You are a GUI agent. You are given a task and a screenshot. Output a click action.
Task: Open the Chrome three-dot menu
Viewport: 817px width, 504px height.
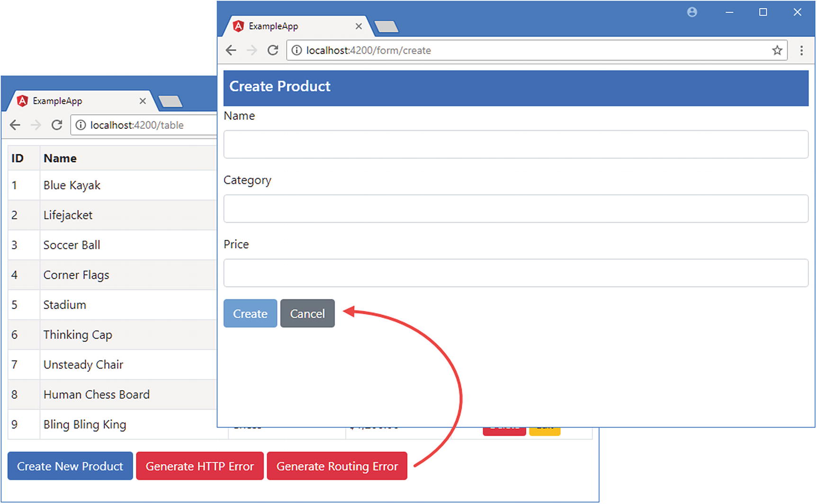801,50
